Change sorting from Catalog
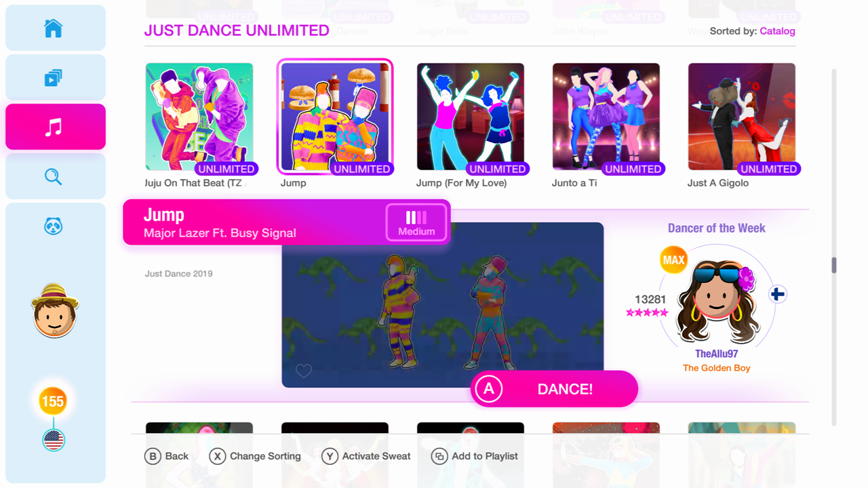 tap(777, 31)
